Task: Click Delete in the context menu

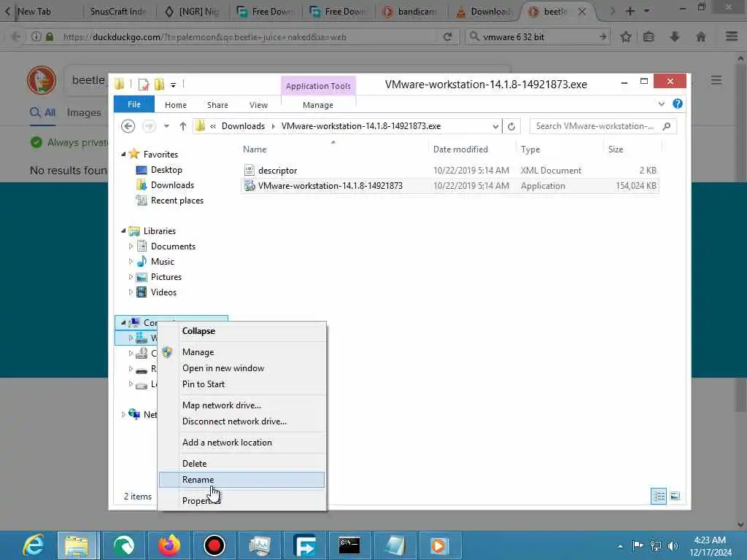Action: [241, 463]
